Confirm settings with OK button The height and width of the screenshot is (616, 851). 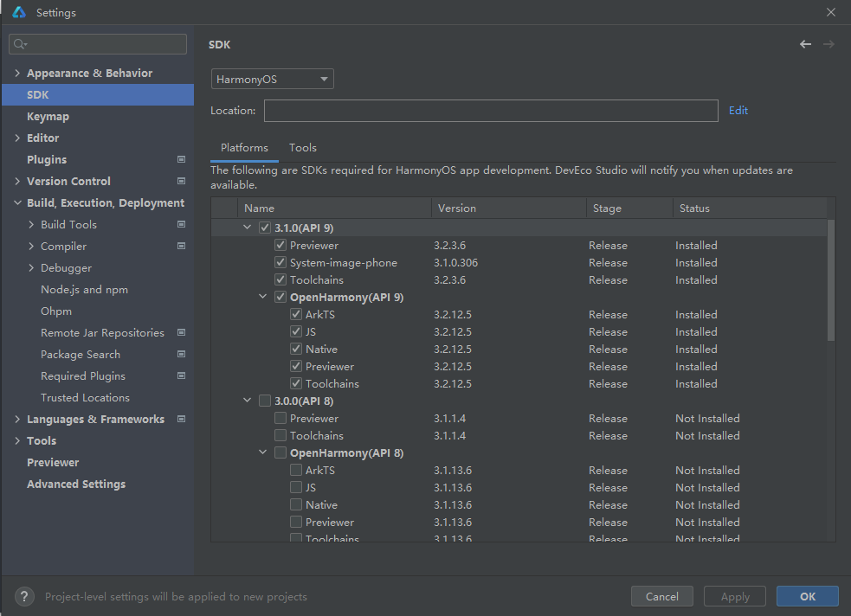point(808,596)
